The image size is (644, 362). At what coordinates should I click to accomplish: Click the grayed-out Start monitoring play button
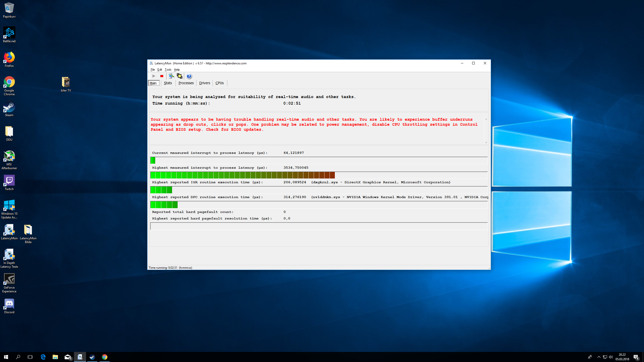[154, 76]
